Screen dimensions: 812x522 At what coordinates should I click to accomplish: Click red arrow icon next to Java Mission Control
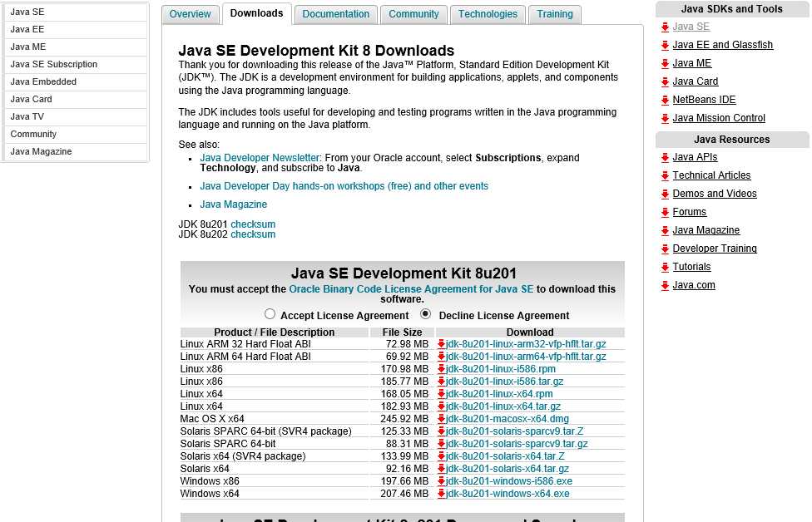[666, 119]
